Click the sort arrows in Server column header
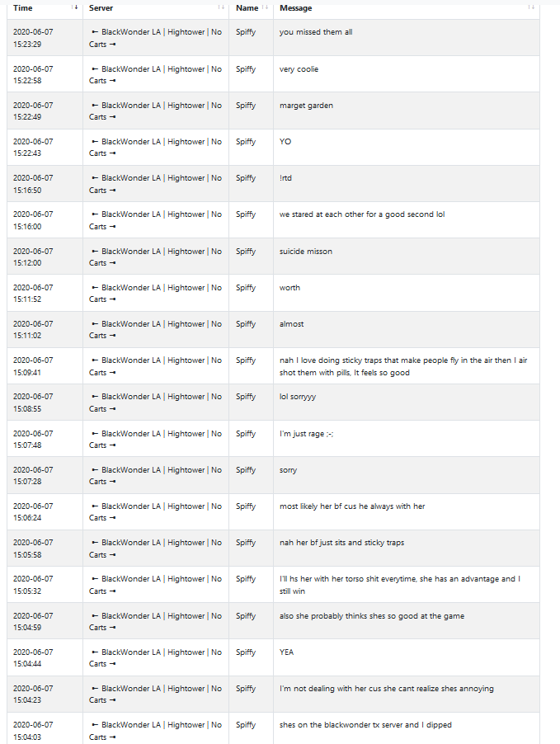The image size is (560, 744). pos(221,7)
